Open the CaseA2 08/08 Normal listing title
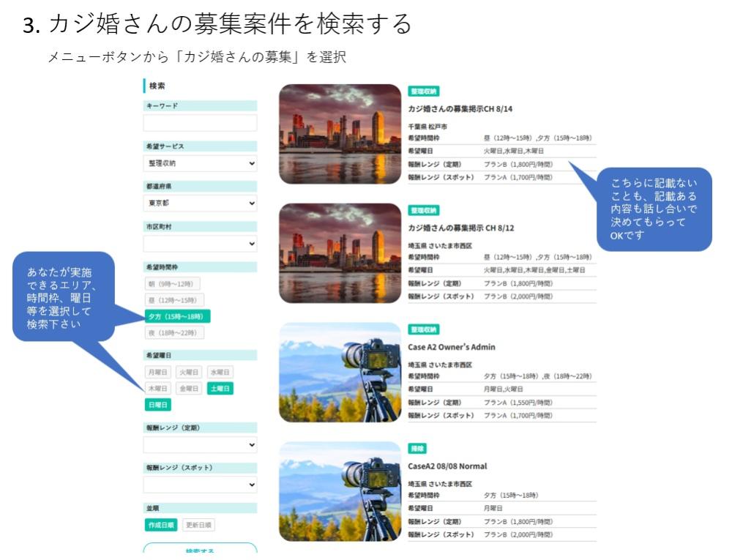732x560 pixels. click(447, 466)
